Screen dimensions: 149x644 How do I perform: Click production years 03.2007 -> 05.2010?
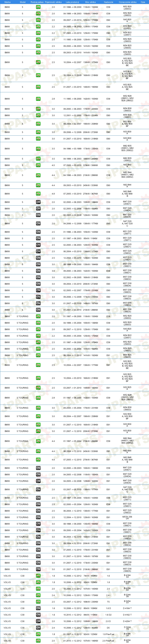click(x=72, y=489)
